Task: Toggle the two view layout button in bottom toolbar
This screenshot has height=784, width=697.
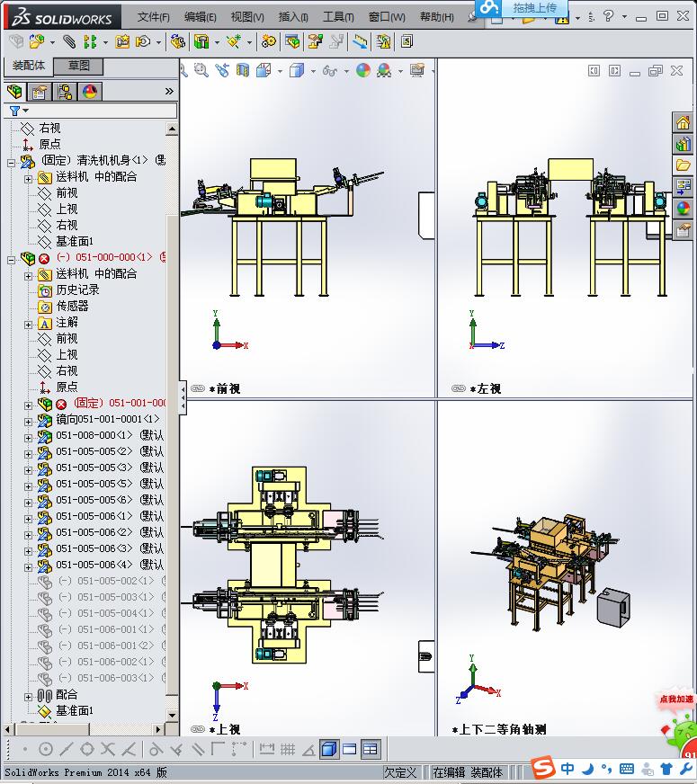Action: point(350,749)
